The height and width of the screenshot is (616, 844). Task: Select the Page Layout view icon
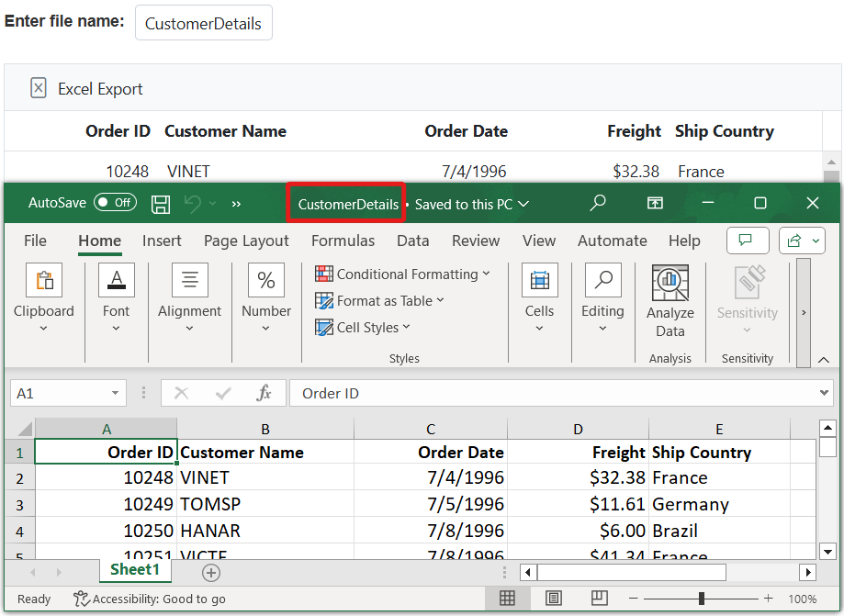(554, 599)
